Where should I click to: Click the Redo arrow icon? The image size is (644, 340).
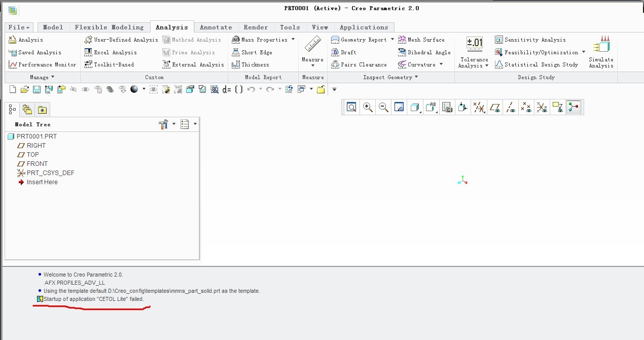(270, 89)
